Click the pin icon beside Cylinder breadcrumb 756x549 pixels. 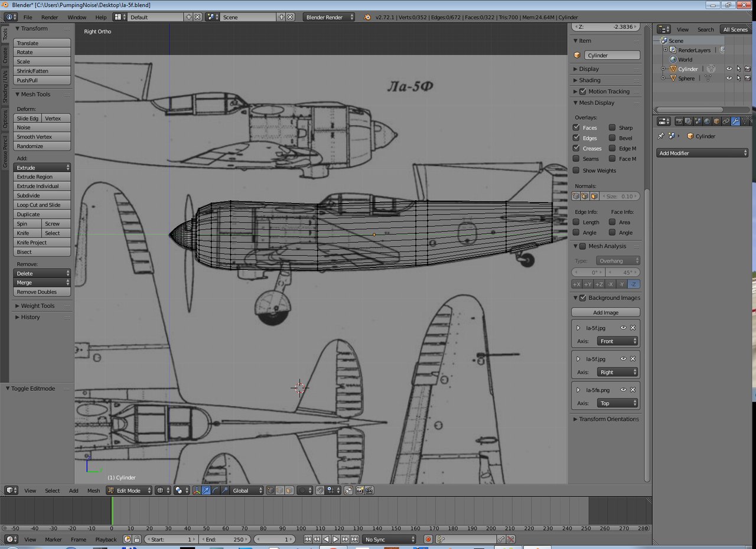click(x=661, y=136)
